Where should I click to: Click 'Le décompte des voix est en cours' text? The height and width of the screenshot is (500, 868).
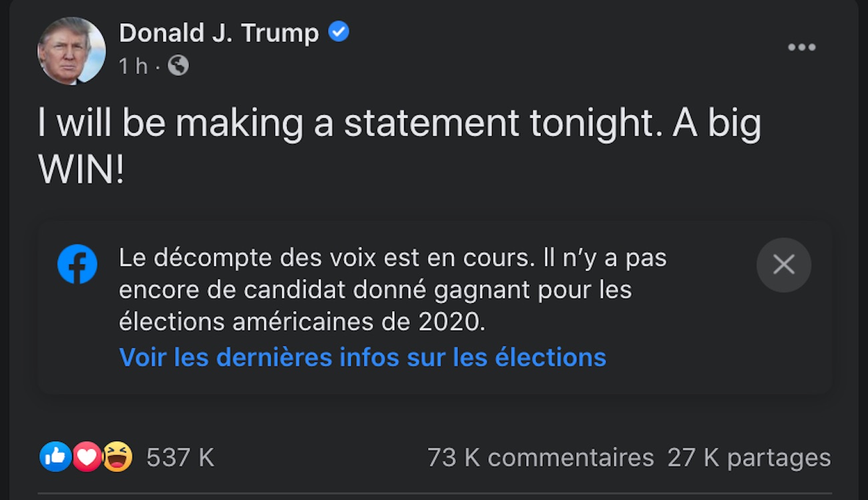tap(327, 258)
